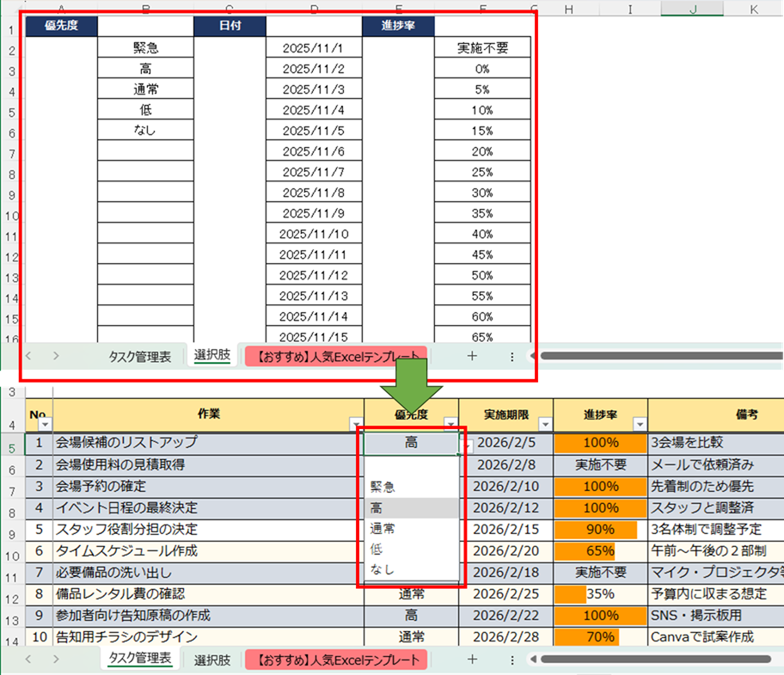
Task: Add a new sheet next to the active タスク管理表 tab
Action: pos(471,660)
